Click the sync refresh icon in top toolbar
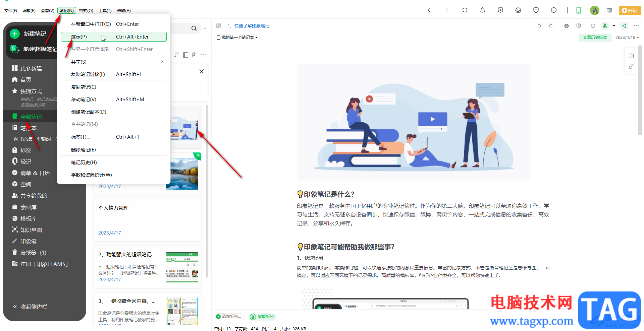644x331 pixels. tap(465, 10)
